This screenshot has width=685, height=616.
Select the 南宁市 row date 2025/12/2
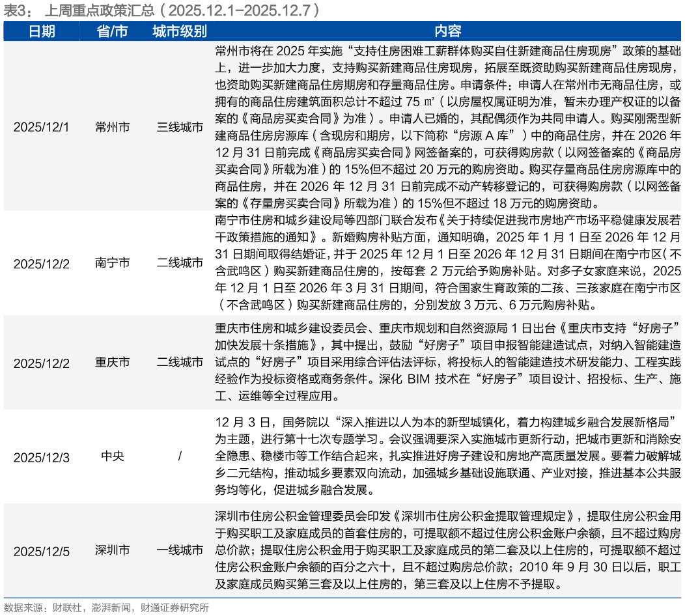click(42, 264)
